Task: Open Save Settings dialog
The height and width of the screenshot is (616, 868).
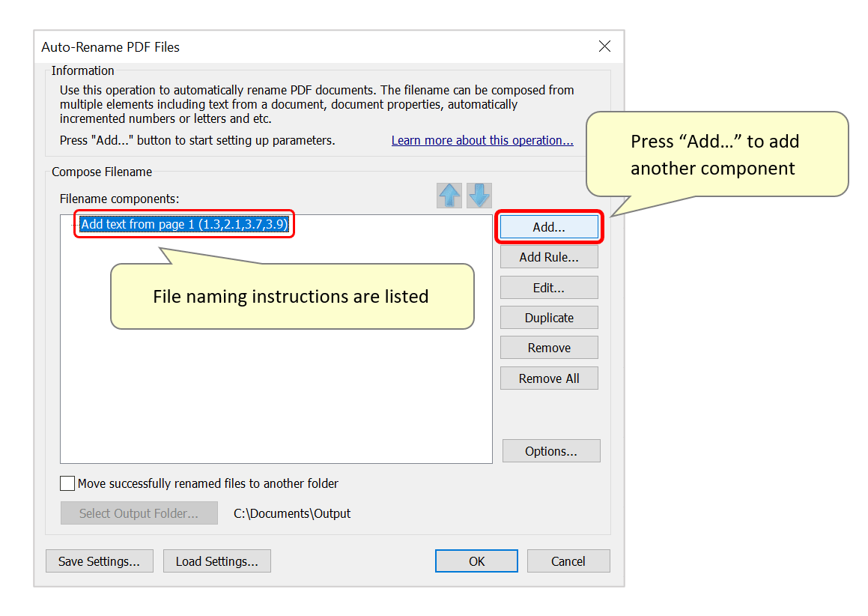Action: point(99,561)
